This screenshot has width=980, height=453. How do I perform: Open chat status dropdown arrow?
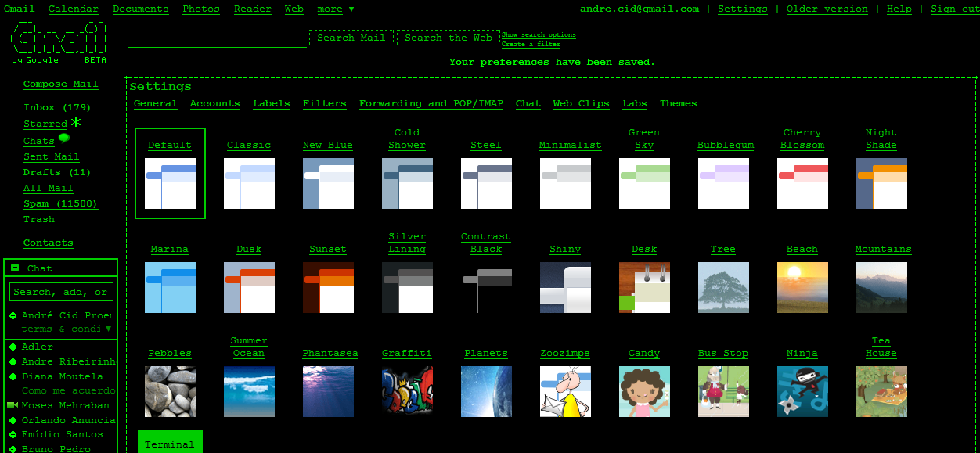108,329
